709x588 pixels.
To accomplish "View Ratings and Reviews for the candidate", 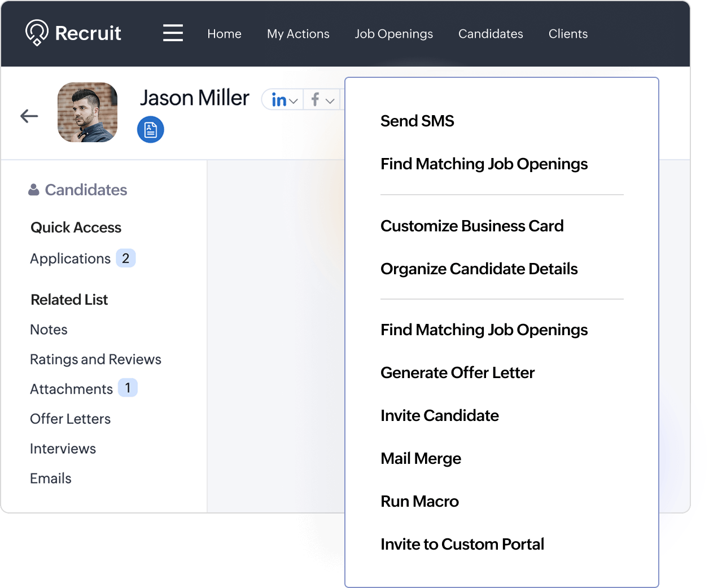I will [95, 359].
